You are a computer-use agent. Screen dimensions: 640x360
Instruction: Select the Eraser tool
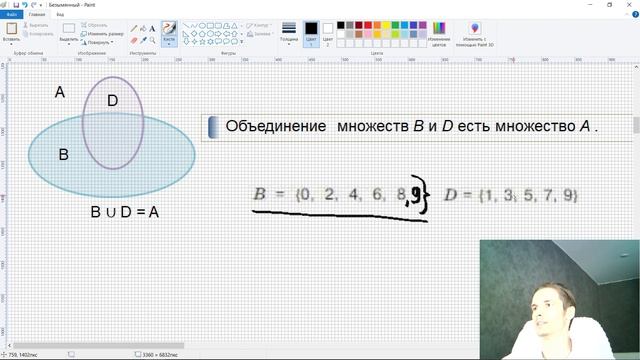click(x=134, y=40)
